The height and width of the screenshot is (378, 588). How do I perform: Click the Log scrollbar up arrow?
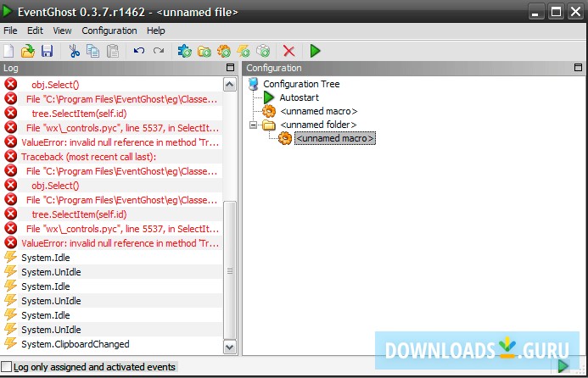coord(229,85)
